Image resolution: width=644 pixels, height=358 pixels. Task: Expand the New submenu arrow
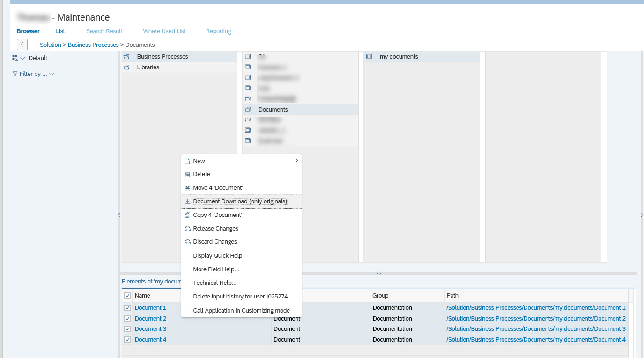[x=296, y=161]
